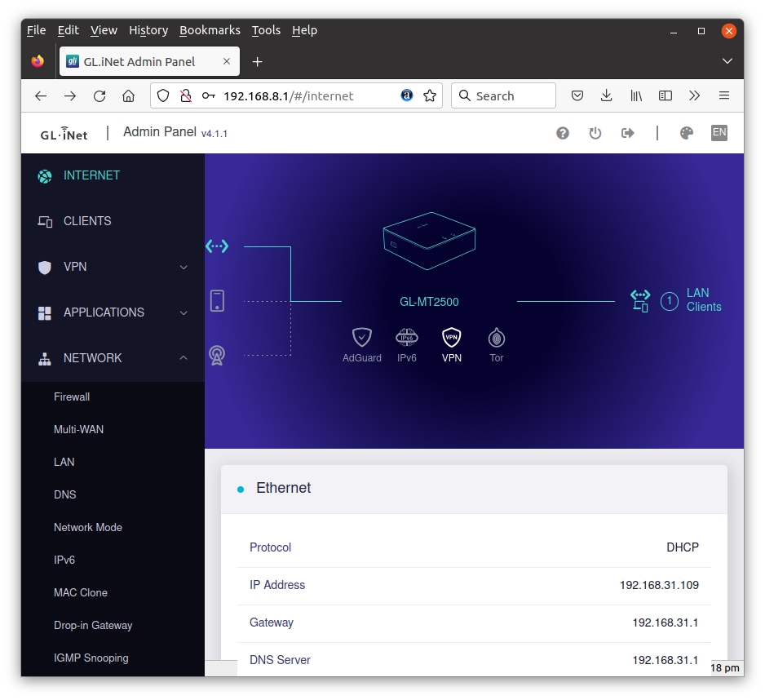Open a new browser tab
This screenshot has width=765, height=700.
(x=257, y=61)
